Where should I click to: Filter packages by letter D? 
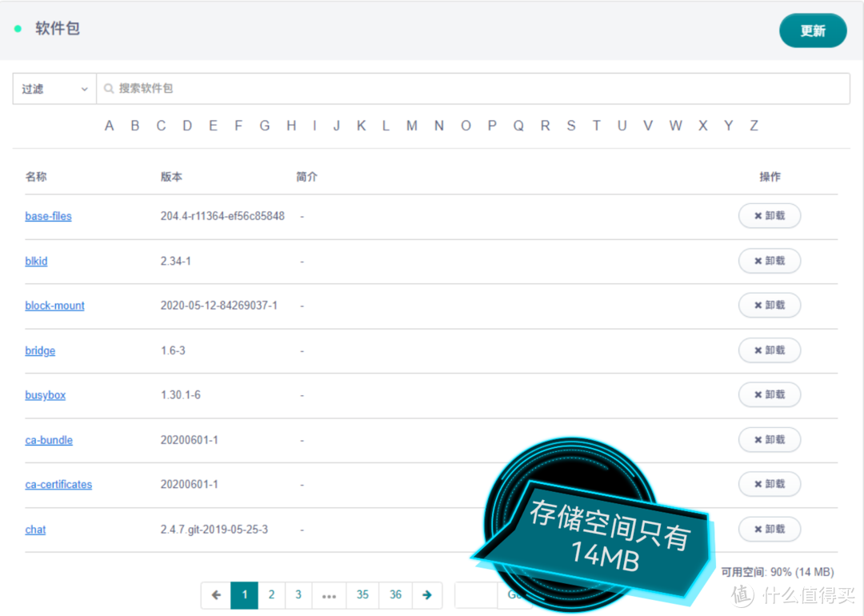[187, 126]
